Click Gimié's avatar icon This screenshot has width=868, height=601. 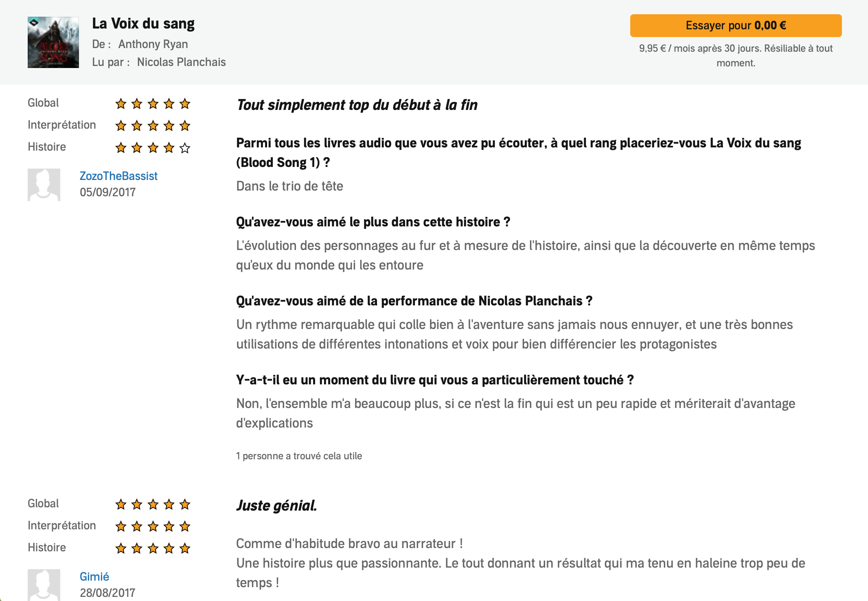(44, 585)
